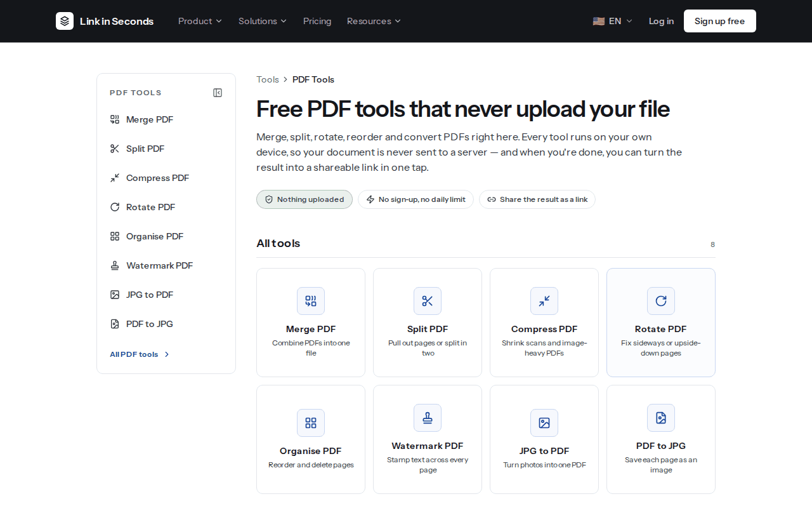Expand the Resources menu
Image resolution: width=812 pixels, height=508 pixels.
tap(374, 21)
